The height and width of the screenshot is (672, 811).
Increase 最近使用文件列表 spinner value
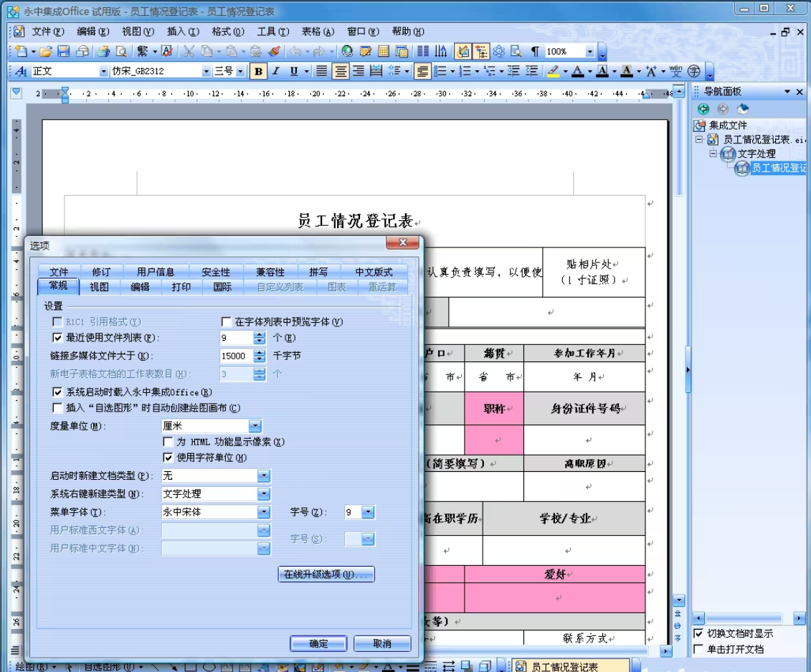click(260, 335)
